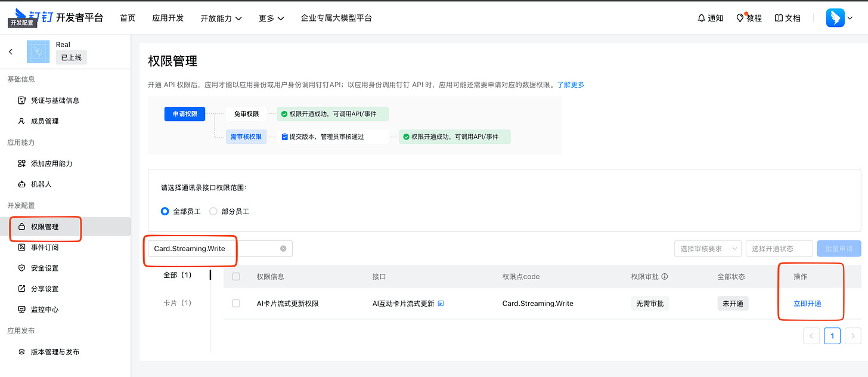Select the 全部员工 radio button
This screenshot has width=868, height=377.
[x=165, y=211]
